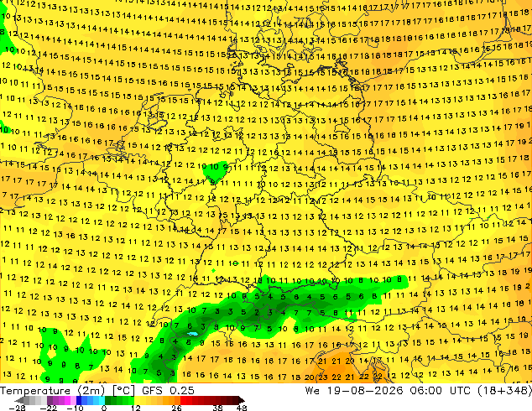
Task: Click the '26' legend scale label
Action: [x=176, y=408]
